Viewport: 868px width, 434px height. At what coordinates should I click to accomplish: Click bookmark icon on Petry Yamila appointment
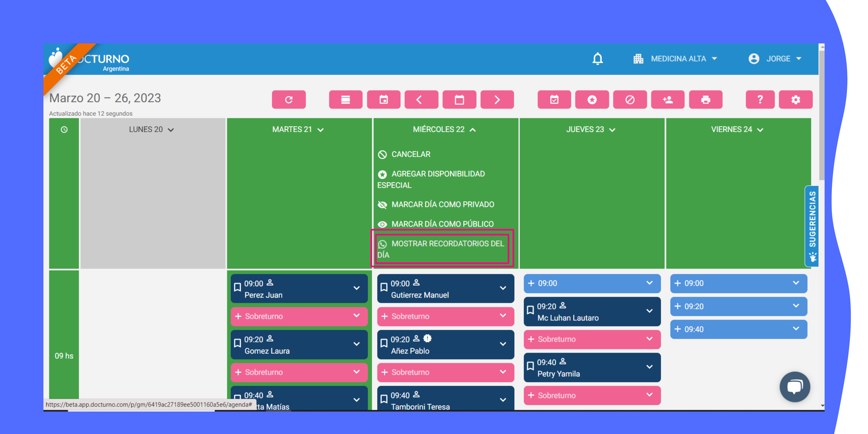click(530, 366)
